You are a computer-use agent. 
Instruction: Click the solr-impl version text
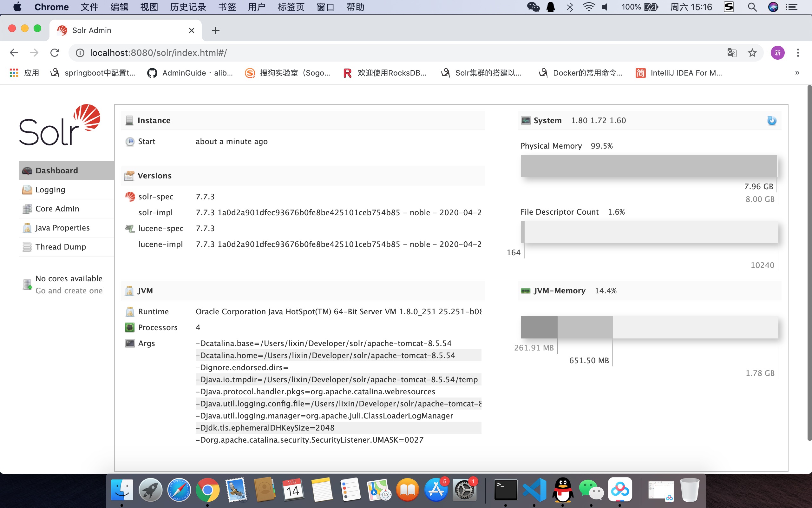click(x=338, y=212)
